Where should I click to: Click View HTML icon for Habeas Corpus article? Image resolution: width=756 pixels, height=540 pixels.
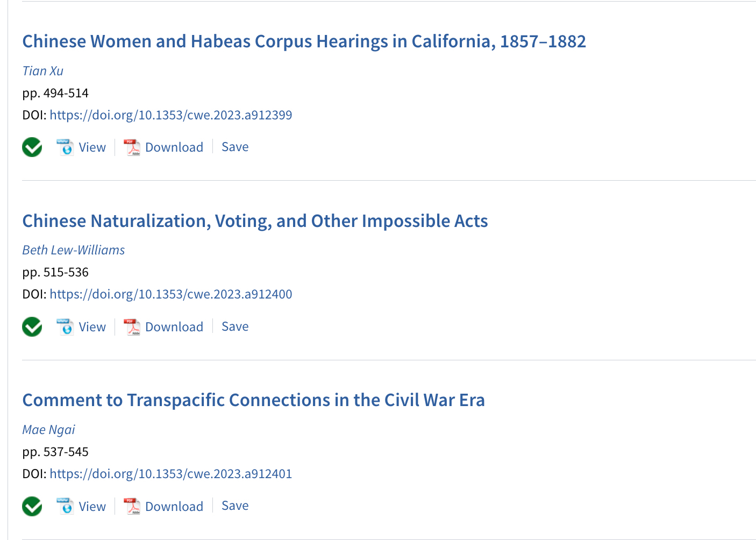(x=65, y=147)
